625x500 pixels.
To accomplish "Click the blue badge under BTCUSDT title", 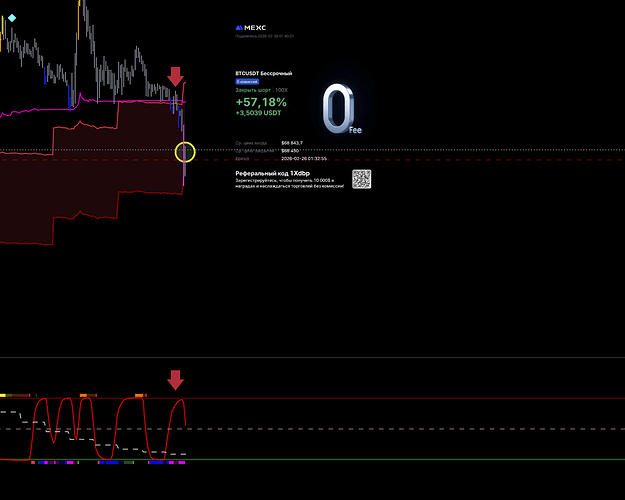I will (x=247, y=81).
